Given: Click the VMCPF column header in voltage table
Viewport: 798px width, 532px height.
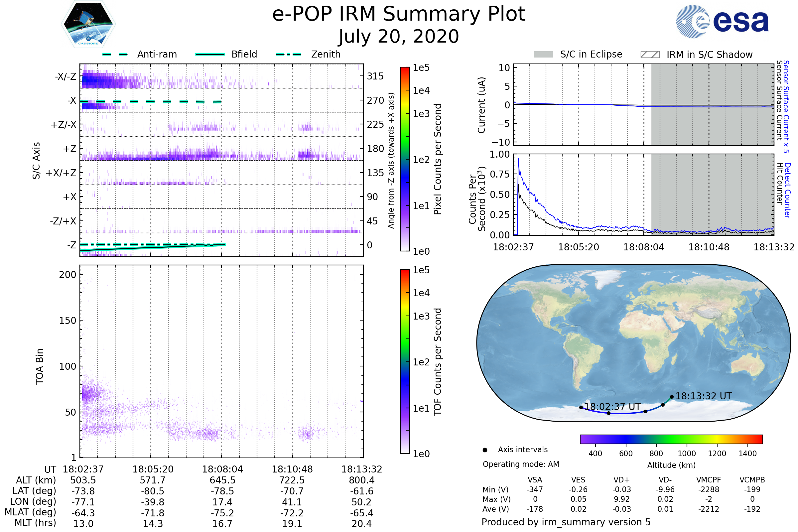Looking at the screenshot, I should click(709, 480).
